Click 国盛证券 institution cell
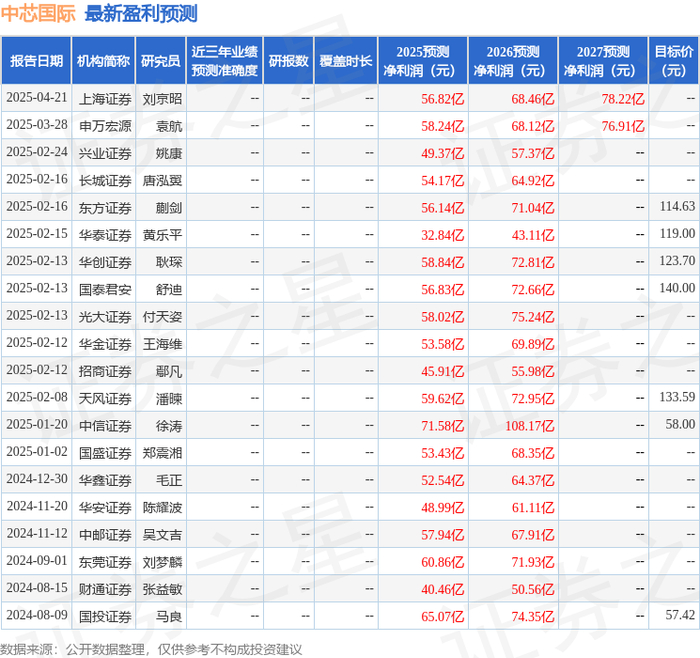The width and height of the screenshot is (700, 658). point(105,453)
